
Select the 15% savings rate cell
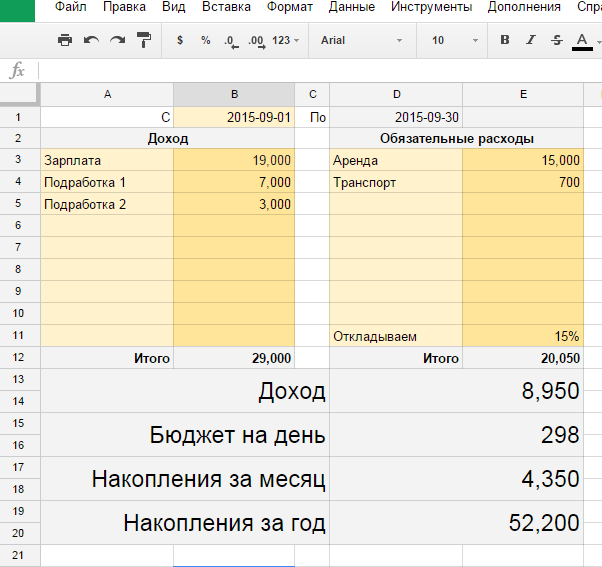(523, 336)
